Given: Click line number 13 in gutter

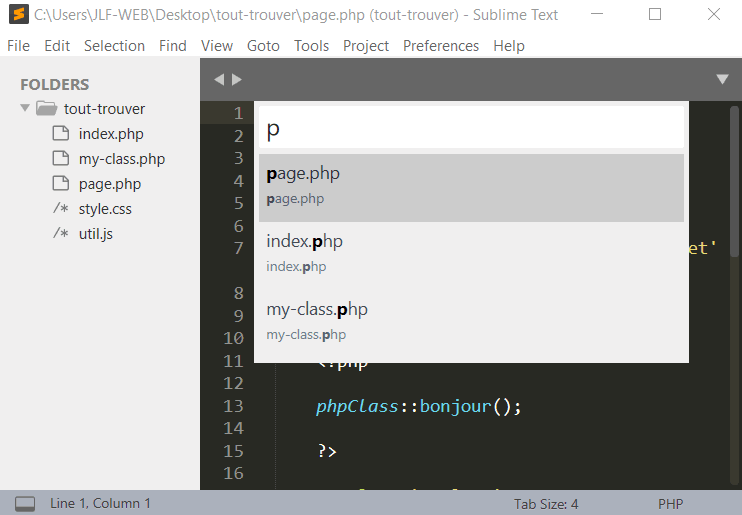Looking at the screenshot, I should [x=233, y=406].
